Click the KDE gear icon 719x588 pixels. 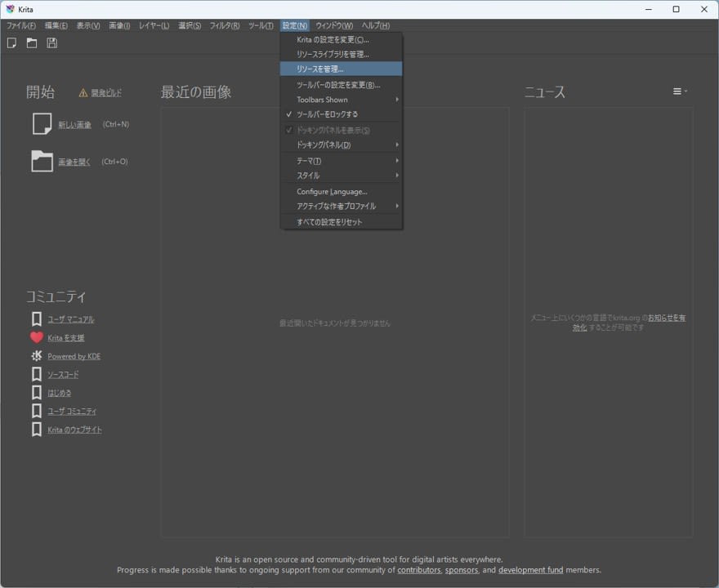click(x=36, y=356)
